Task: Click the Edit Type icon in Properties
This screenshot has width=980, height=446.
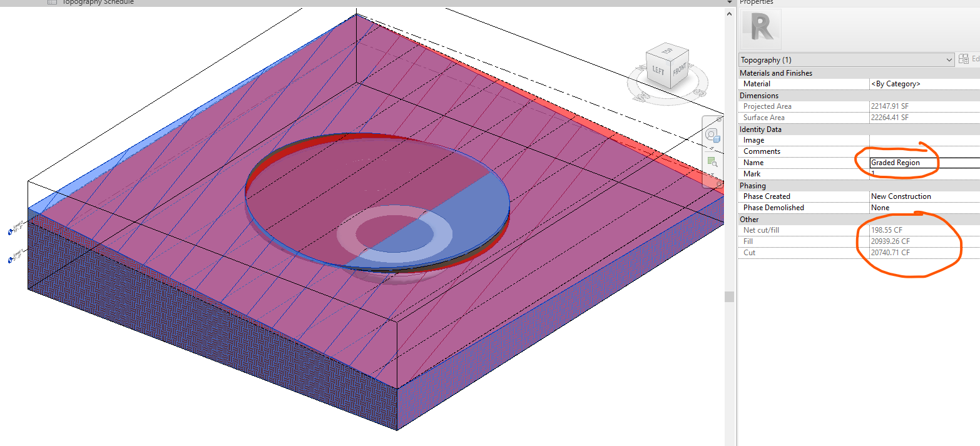Action: (x=964, y=59)
